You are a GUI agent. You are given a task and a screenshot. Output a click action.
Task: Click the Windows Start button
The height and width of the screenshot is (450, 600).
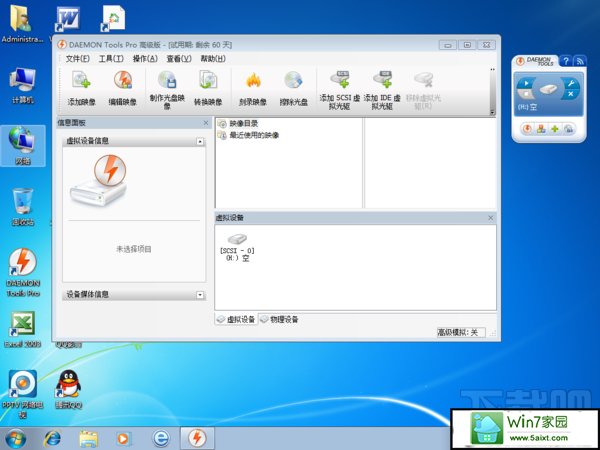(16, 439)
